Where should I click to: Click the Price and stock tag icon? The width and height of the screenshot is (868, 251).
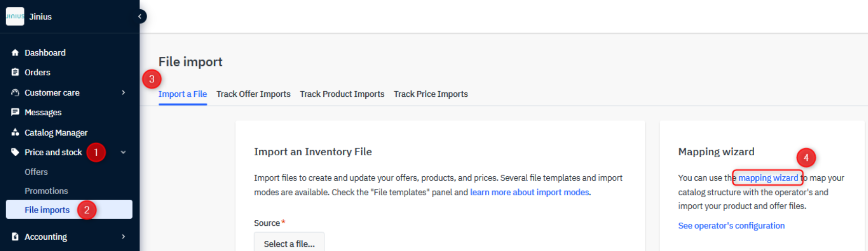pyautogui.click(x=15, y=152)
